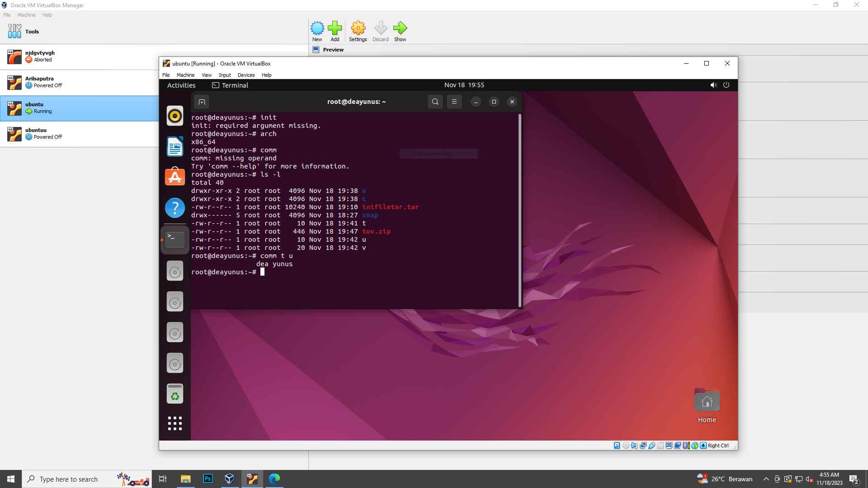Open the Windows notification center
Image resolution: width=868 pixels, height=488 pixels.
pyautogui.click(x=854, y=479)
